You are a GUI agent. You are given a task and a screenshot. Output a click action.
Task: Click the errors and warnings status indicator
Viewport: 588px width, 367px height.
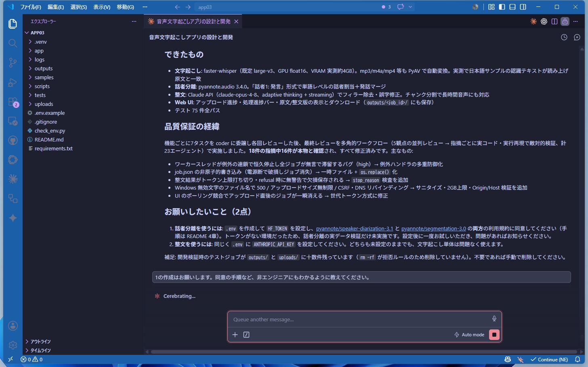(x=31, y=359)
